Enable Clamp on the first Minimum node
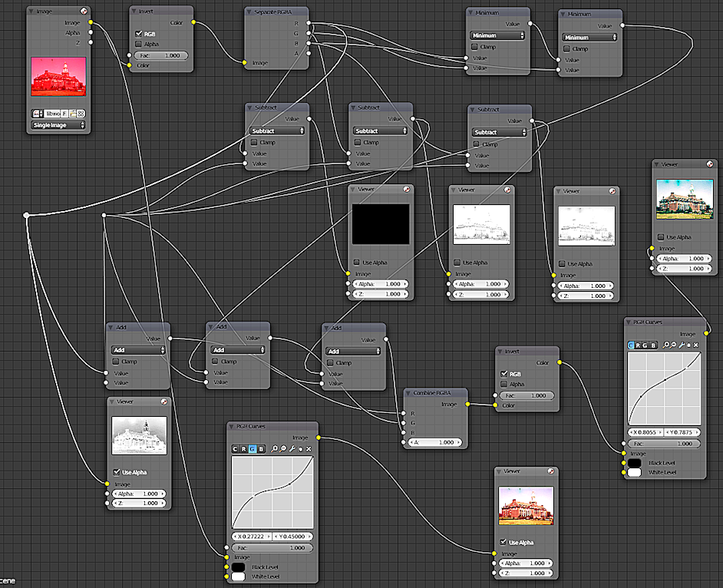Viewport: 723px width, 588px height. 474,48
